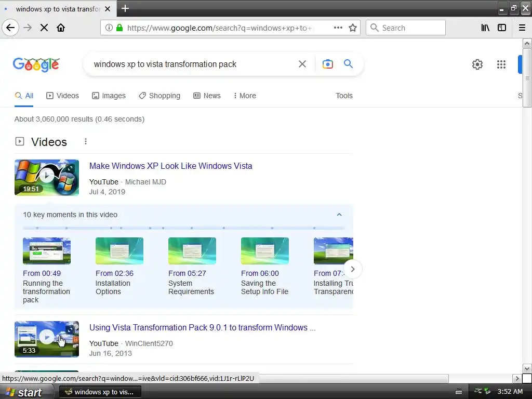Image resolution: width=532 pixels, height=399 pixels.
Task: Submit search with magnifier icon
Action: 349,64
